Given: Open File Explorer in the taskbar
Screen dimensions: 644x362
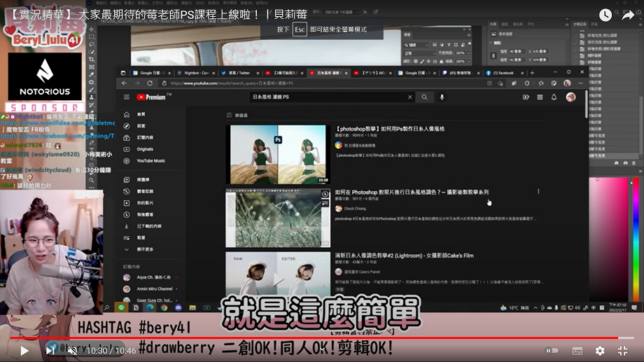Looking at the screenshot, I should pos(192,307).
